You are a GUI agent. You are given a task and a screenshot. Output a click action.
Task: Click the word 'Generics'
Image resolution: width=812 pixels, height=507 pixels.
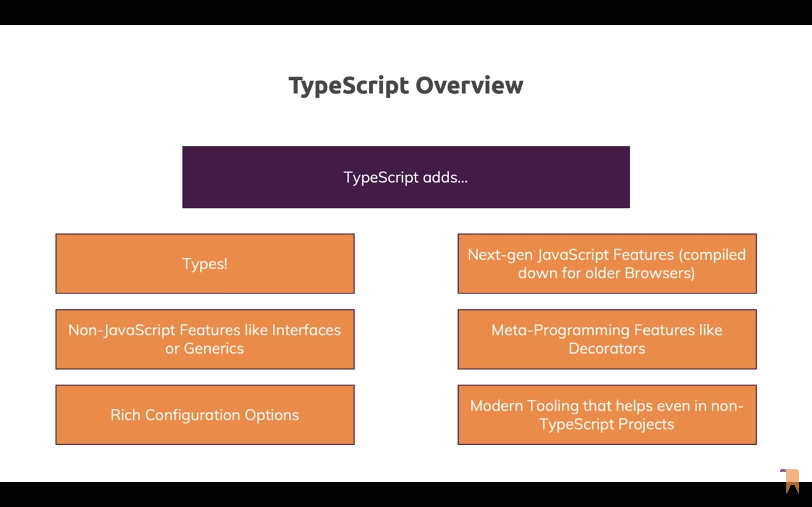(x=214, y=349)
